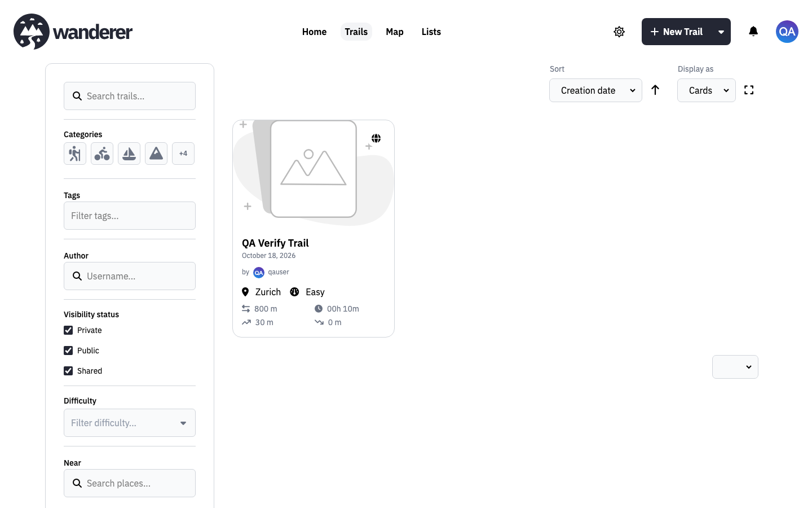The height and width of the screenshot is (508, 812).
Task: Click the qauser author name
Action: pos(279,272)
